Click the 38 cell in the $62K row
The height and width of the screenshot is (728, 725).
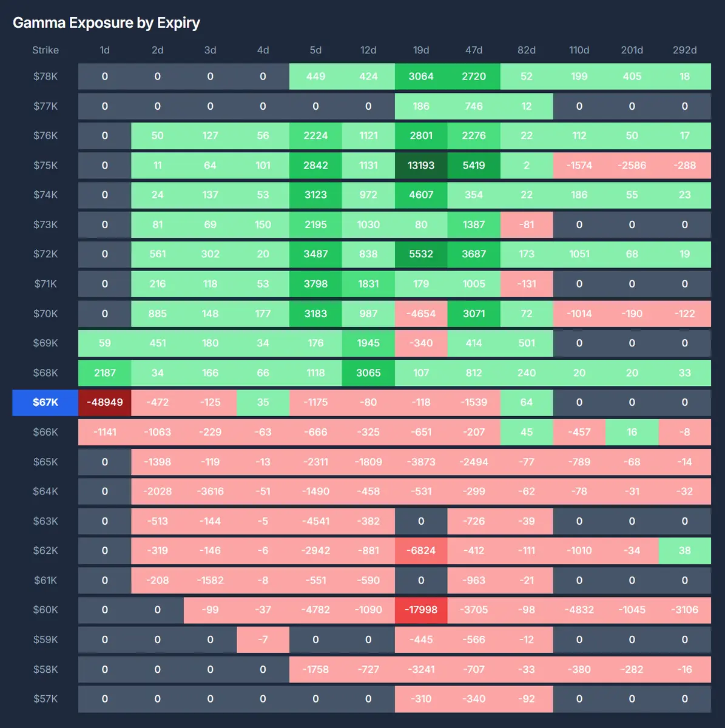[x=685, y=551]
